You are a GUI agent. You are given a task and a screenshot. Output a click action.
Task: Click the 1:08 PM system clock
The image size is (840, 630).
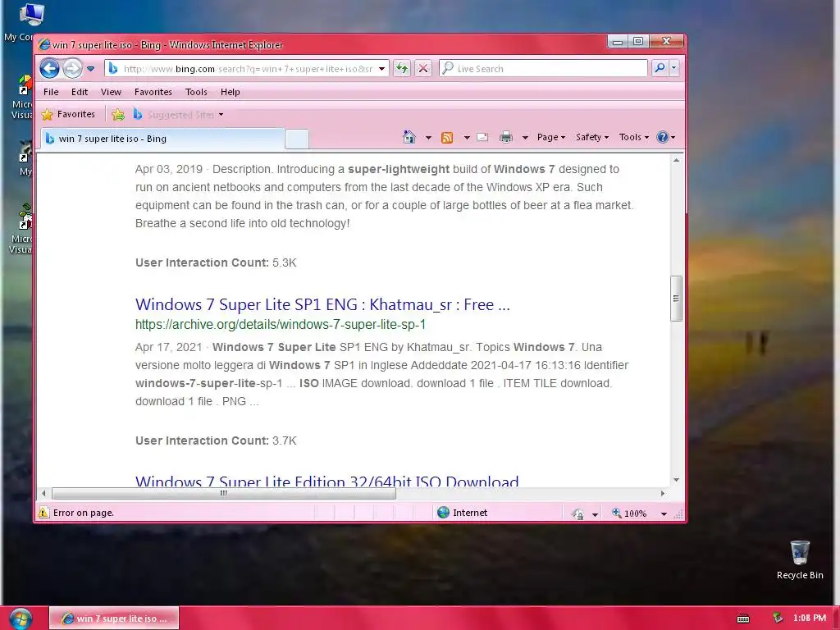point(810,619)
